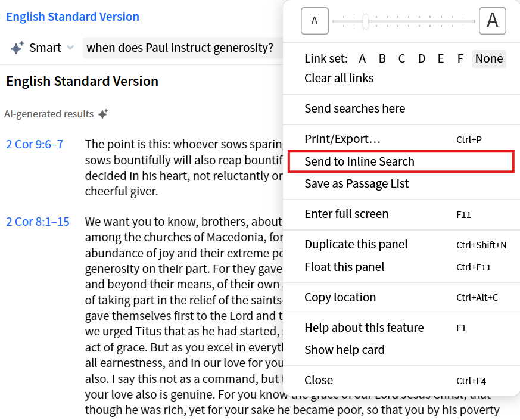Viewport: 520px width, 420px height.
Task: Select link set C
Action: (401, 59)
